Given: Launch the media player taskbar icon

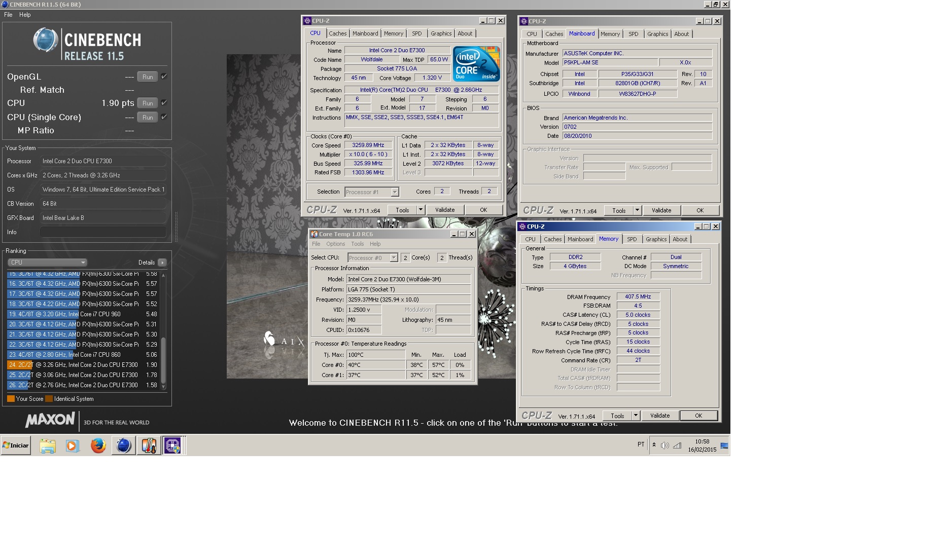Looking at the screenshot, I should 73,445.
